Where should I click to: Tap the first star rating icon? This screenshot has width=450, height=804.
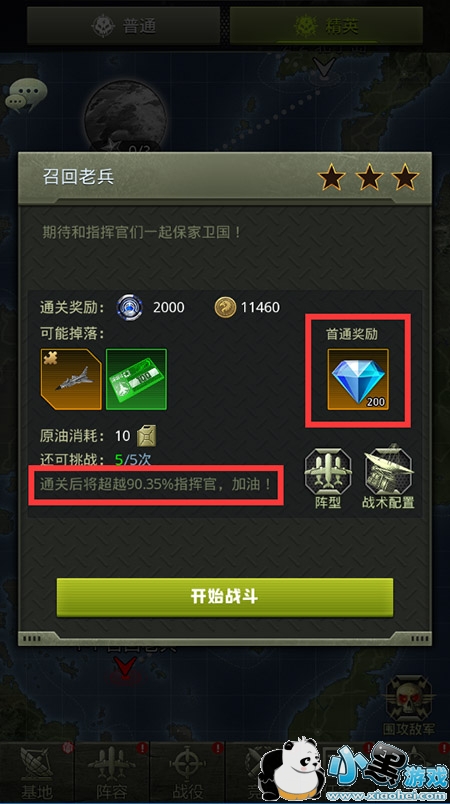(x=332, y=177)
